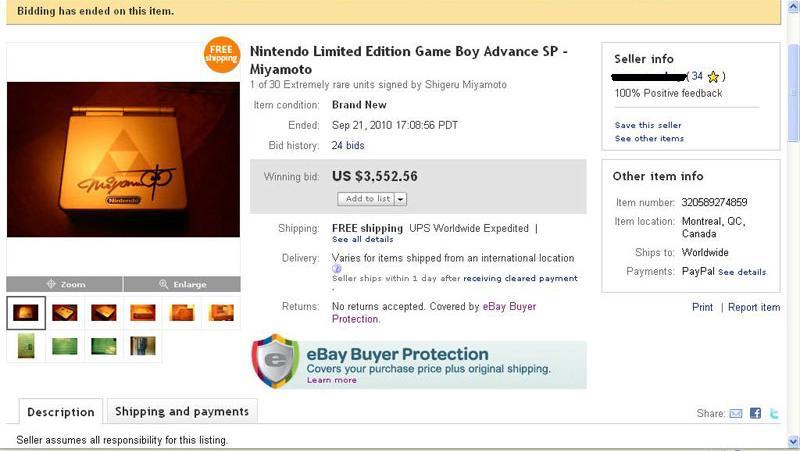
Task: Click the email share envelope icon
Action: tap(735, 413)
